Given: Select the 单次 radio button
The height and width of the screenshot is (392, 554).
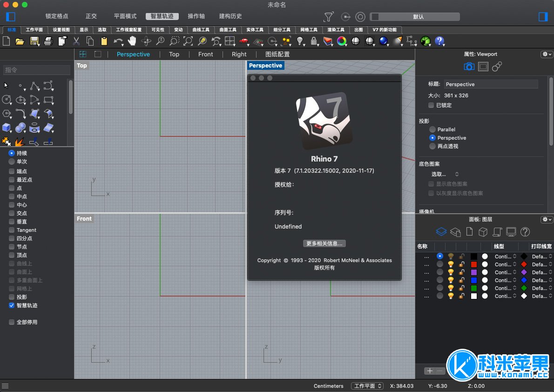Looking at the screenshot, I should point(12,162).
